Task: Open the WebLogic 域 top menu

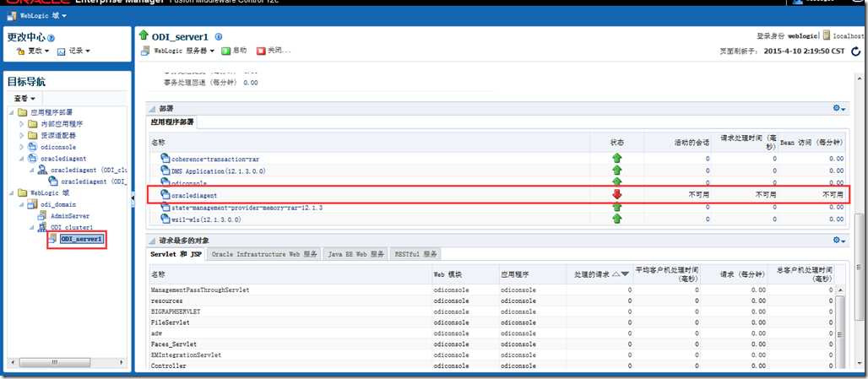Action: click(x=42, y=16)
